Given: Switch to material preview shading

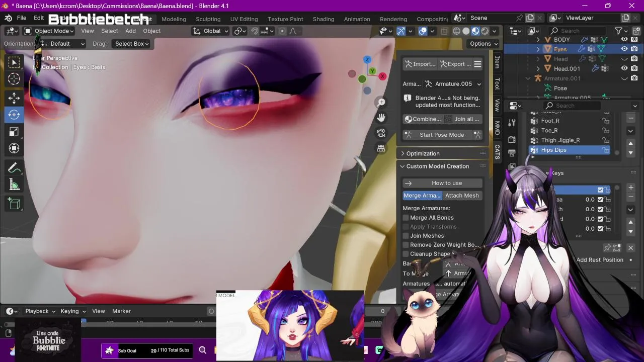Looking at the screenshot, I should click(x=475, y=31).
